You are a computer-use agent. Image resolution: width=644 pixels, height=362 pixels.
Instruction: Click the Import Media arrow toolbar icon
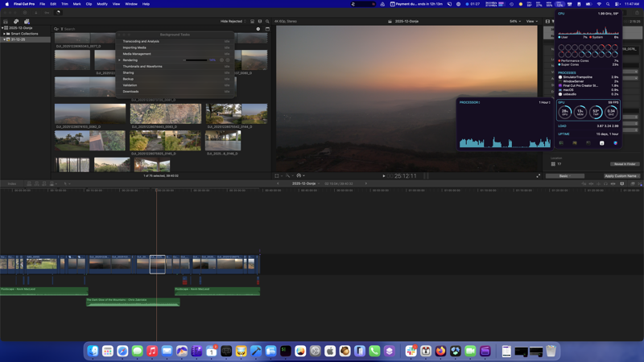tap(36, 13)
